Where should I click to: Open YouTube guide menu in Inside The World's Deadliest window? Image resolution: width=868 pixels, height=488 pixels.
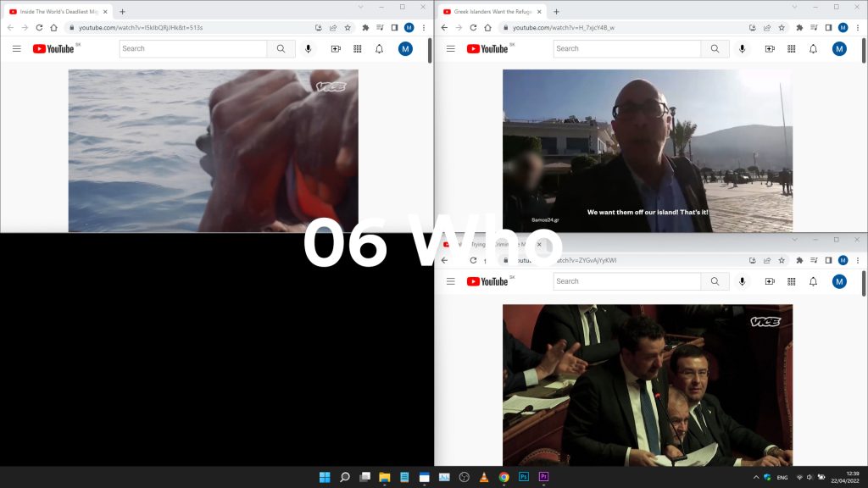(x=17, y=48)
